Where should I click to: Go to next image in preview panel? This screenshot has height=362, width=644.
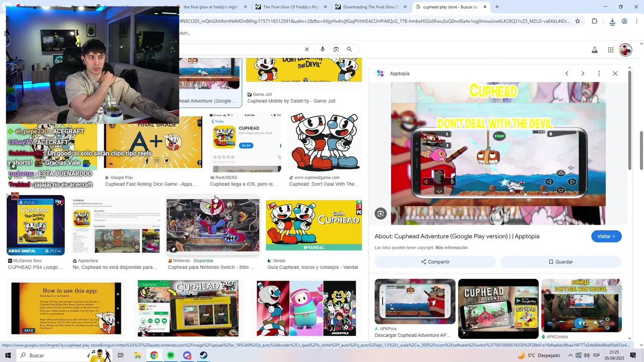coord(583,73)
